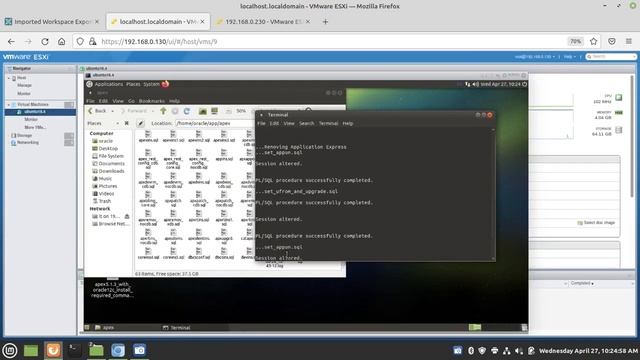This screenshot has height=360, width=640.
Task: Open the ESXi user account dropdown
Action: click(535, 57)
